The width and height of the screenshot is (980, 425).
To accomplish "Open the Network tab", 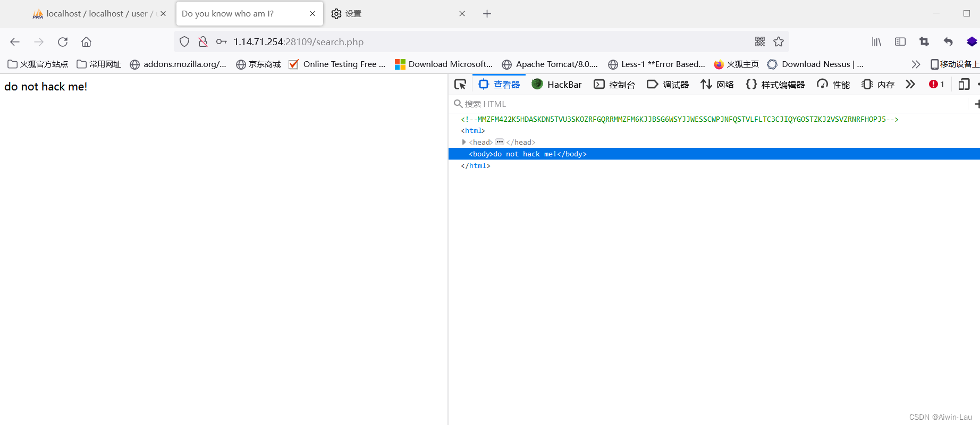I will pyautogui.click(x=717, y=85).
